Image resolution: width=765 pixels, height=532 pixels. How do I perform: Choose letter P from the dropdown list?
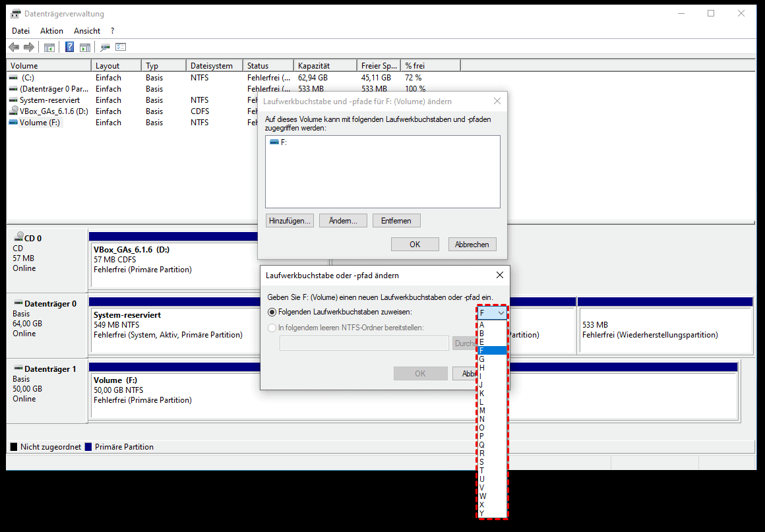pos(492,436)
